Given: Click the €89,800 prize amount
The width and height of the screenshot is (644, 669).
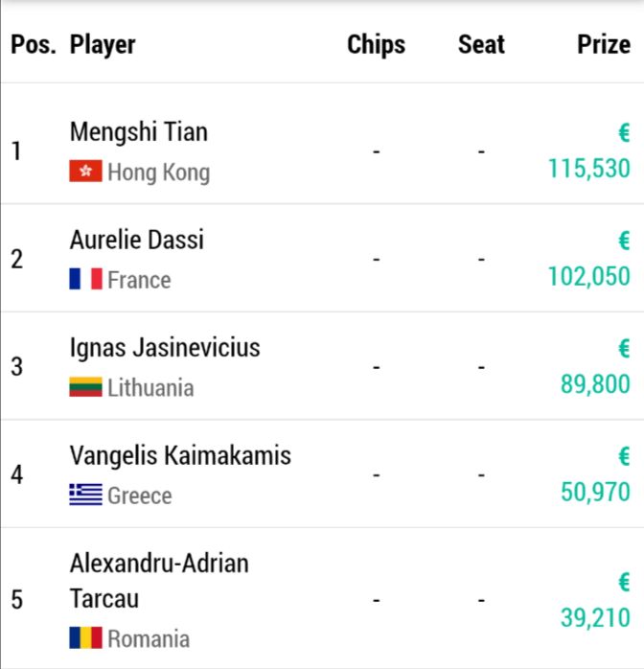Looking at the screenshot, I should [x=595, y=384].
